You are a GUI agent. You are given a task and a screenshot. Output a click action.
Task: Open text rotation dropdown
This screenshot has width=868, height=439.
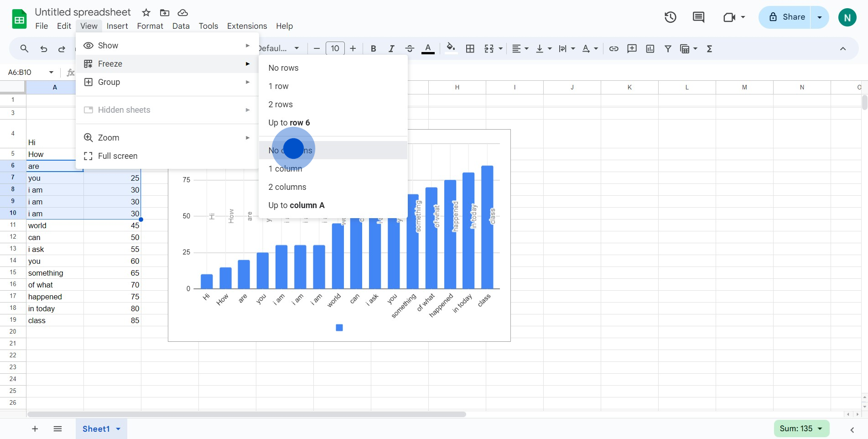click(x=590, y=49)
